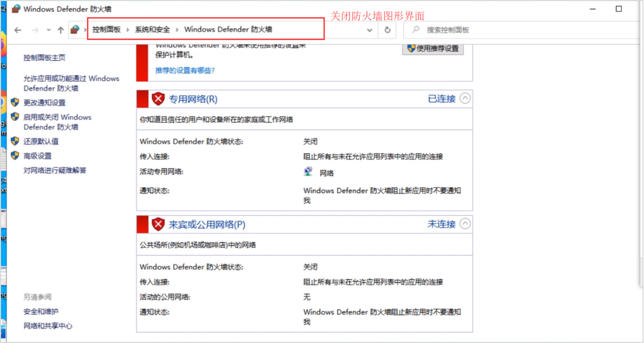Open 高级设置 link
Viewport: 644px width, 343px height.
tap(37, 156)
